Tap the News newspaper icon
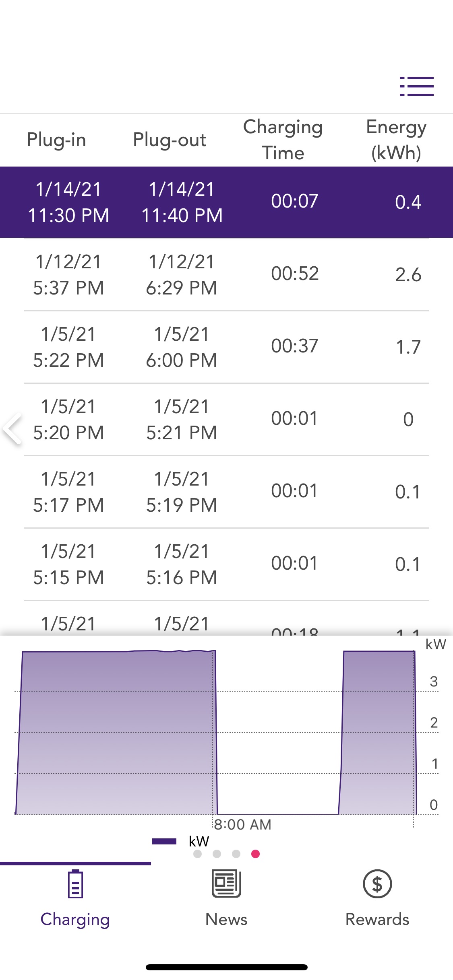The height and width of the screenshot is (980, 453). click(226, 883)
